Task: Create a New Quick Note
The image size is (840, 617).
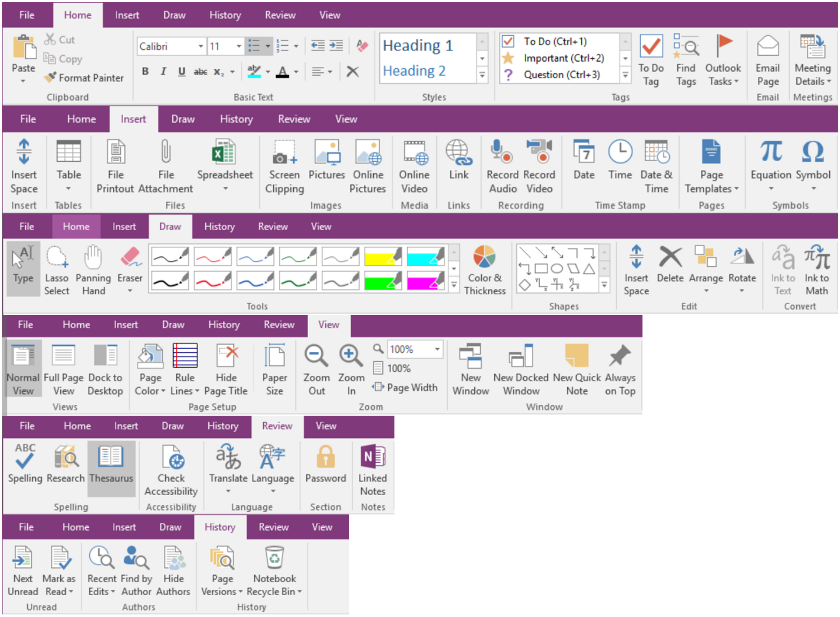Action: [577, 370]
